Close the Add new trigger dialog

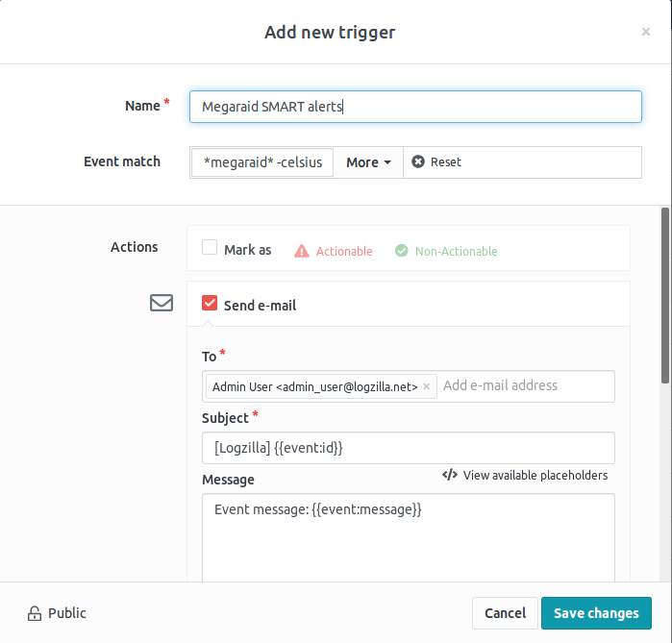pyautogui.click(x=645, y=32)
